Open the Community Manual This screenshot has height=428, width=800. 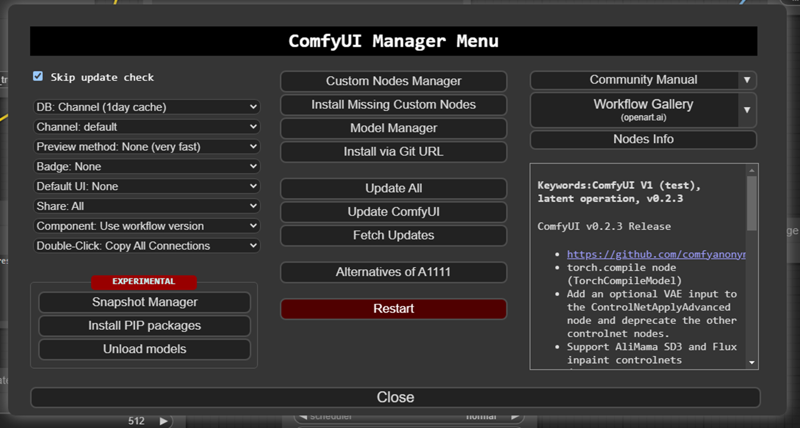click(x=634, y=80)
